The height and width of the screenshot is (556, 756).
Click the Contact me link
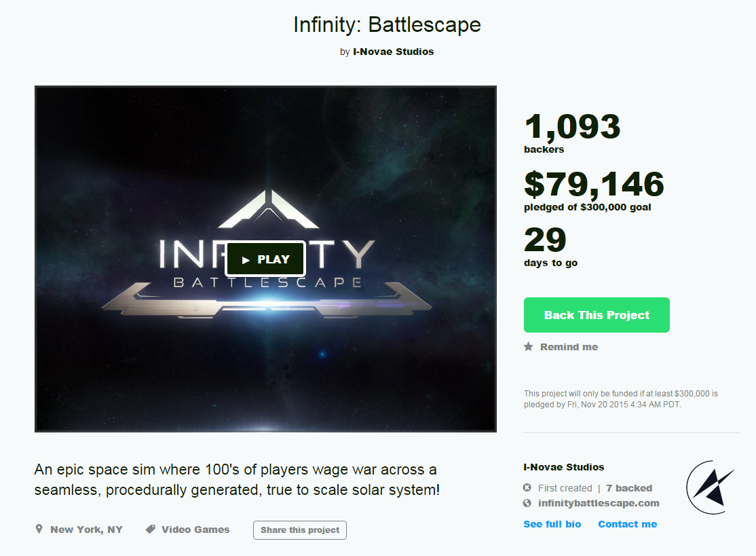(627, 524)
